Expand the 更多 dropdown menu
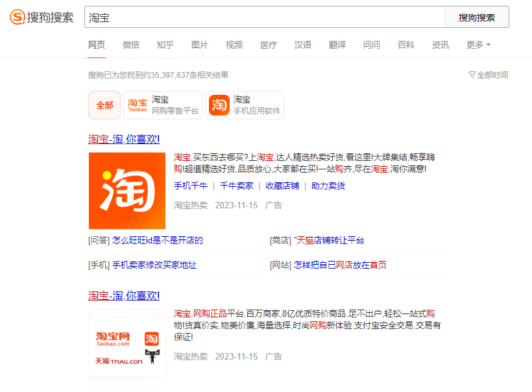Image resolution: width=532 pixels, height=392 pixels. click(x=478, y=45)
